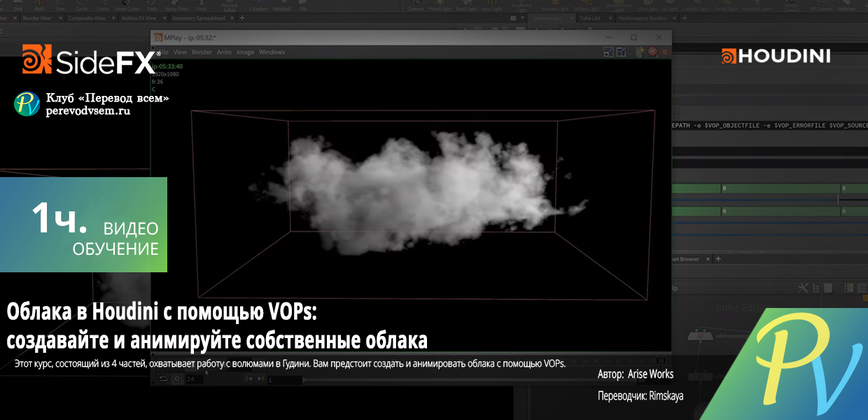Click the network editor wrench tools icon
This screenshot has height=420, width=868.
coord(802,288)
